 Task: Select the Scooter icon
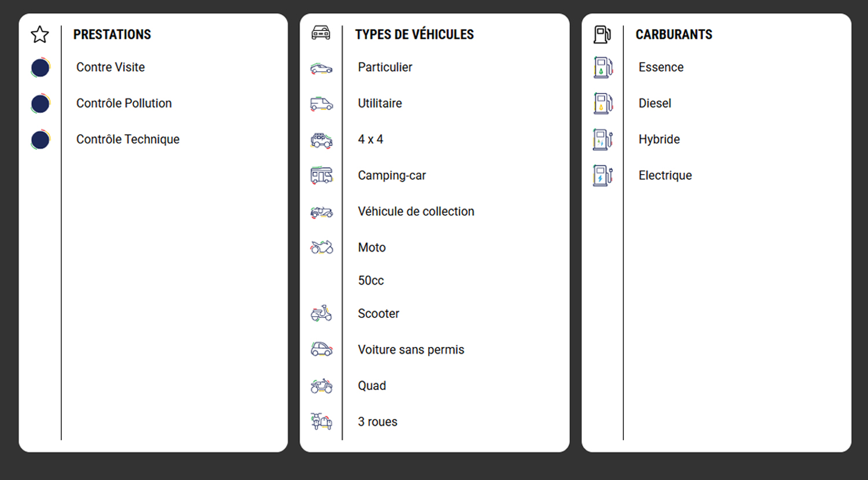click(321, 313)
